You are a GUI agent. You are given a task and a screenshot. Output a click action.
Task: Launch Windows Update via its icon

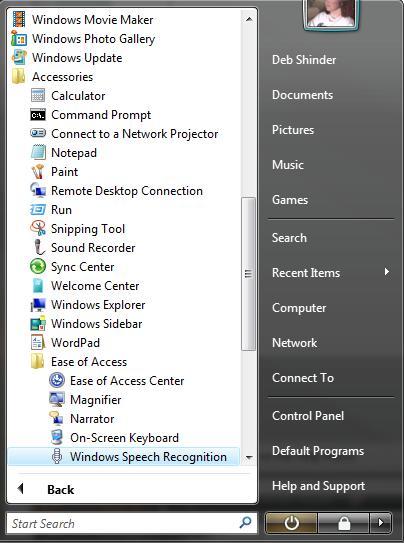19,57
